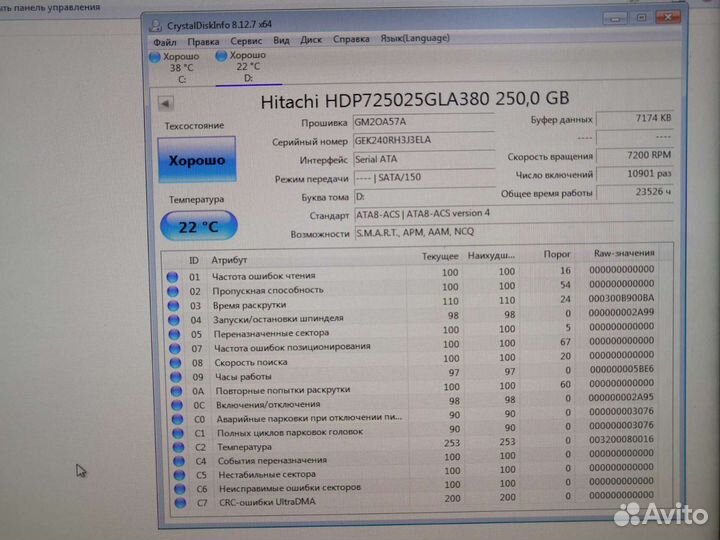Click the Хорошо health status button
Viewport: 720px width, 540px height.
(197, 160)
